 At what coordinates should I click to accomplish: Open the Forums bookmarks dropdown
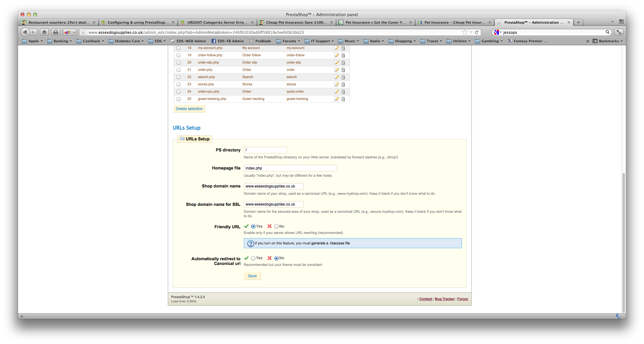click(x=289, y=41)
